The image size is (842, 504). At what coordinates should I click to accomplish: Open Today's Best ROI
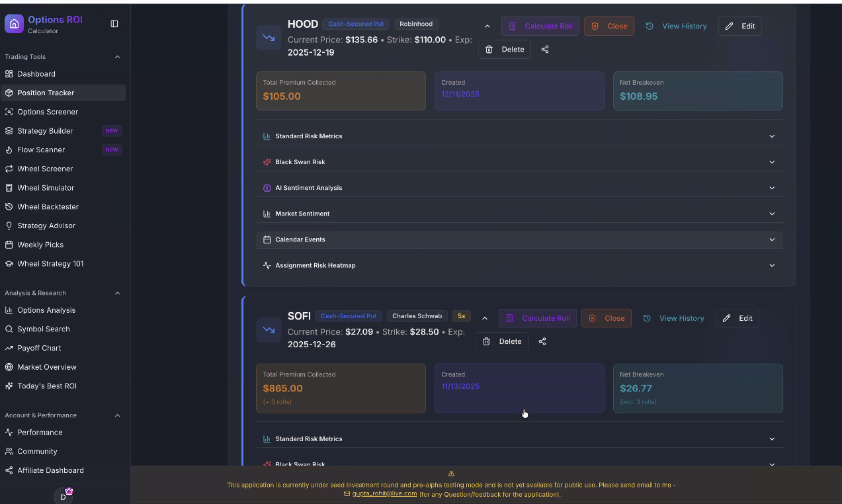click(48, 386)
